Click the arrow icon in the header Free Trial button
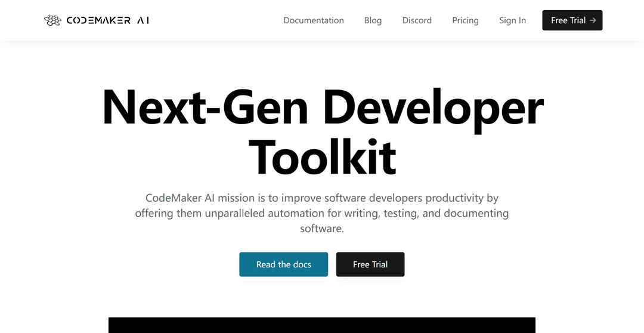The height and width of the screenshot is (333, 644). point(592,20)
